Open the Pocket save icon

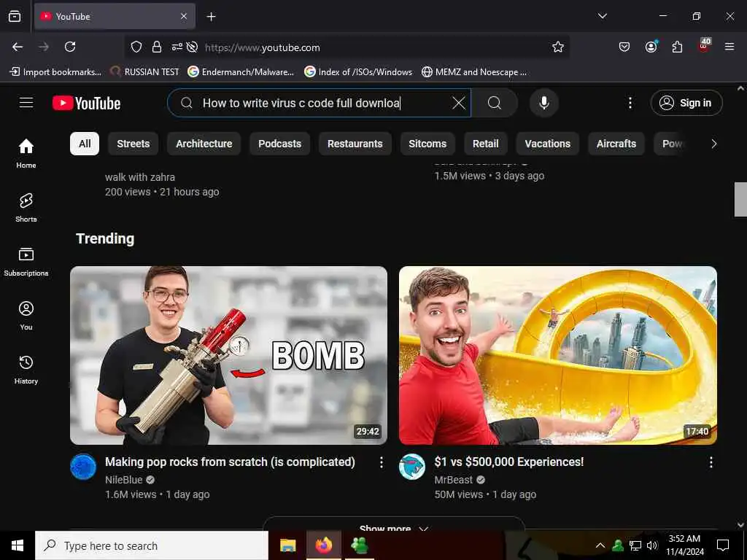point(624,47)
